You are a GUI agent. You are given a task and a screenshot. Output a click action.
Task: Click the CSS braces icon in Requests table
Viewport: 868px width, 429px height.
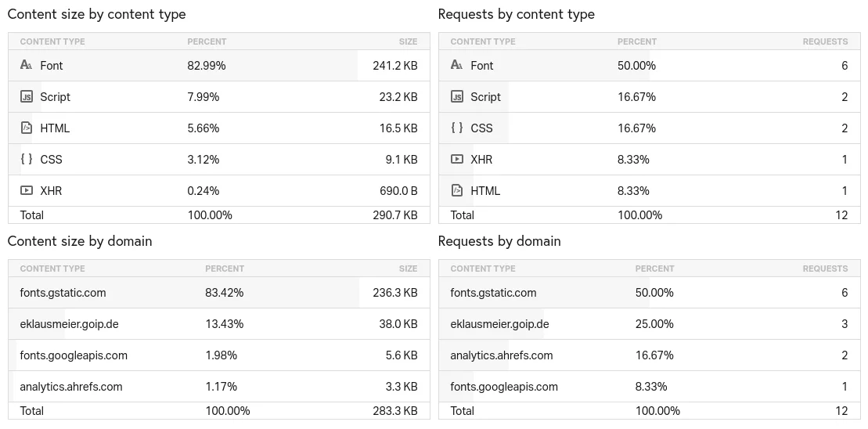pyautogui.click(x=457, y=128)
